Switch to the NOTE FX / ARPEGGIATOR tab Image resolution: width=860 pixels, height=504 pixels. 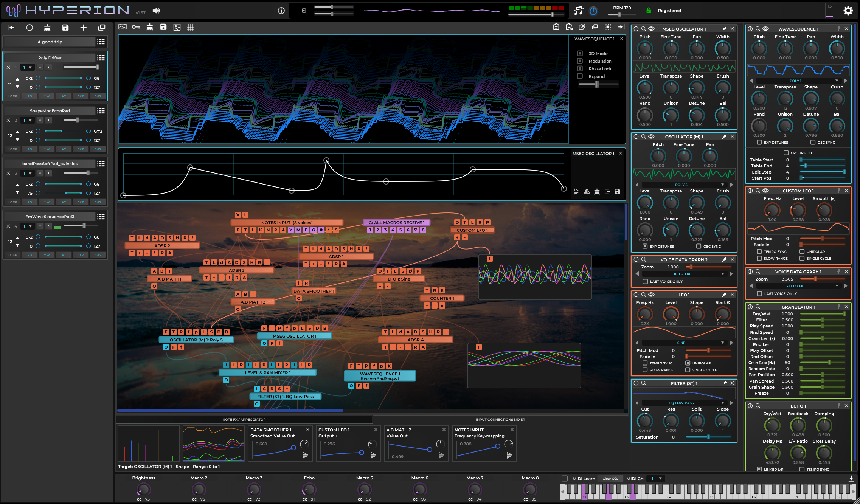(244, 419)
